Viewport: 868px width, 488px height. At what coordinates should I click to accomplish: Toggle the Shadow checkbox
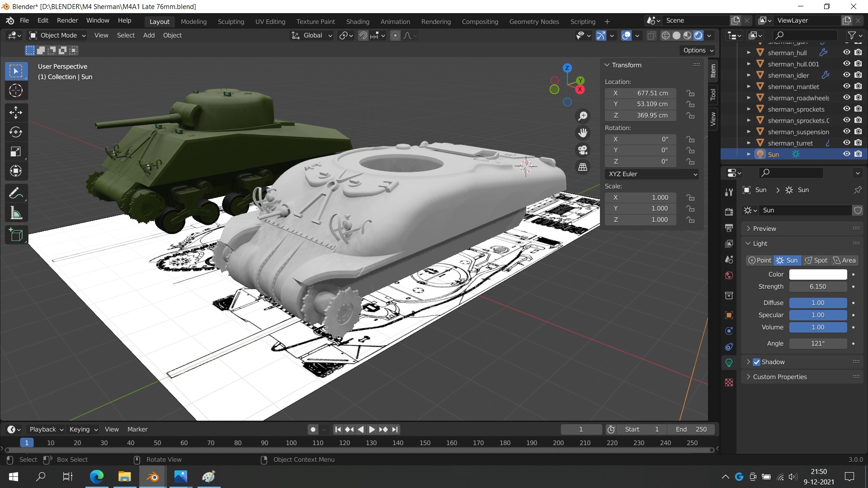(x=757, y=362)
